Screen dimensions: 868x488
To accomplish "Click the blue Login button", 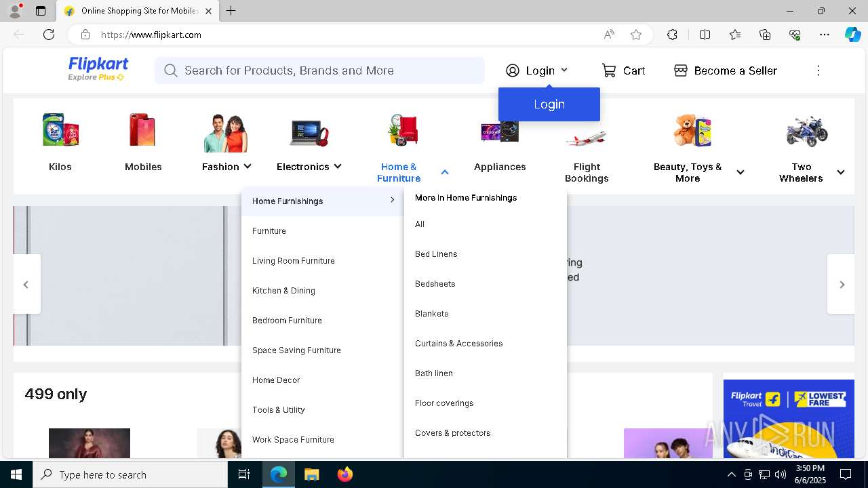I will click(549, 104).
